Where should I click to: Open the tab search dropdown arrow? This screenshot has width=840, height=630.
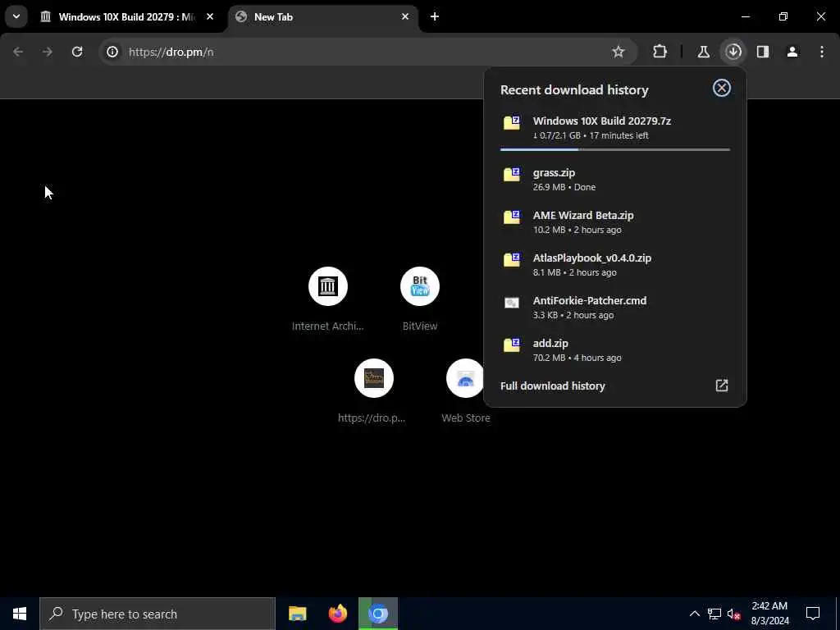(x=16, y=16)
